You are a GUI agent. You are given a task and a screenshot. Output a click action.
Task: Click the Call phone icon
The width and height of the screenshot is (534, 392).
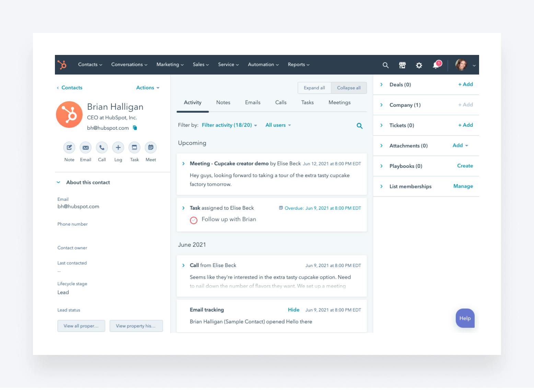(x=102, y=148)
